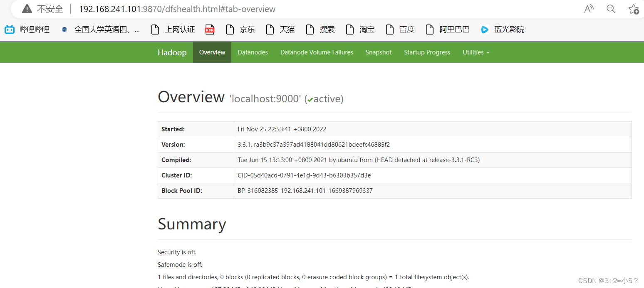Open the Snapshot tab
The height and width of the screenshot is (288, 644).
tap(379, 52)
